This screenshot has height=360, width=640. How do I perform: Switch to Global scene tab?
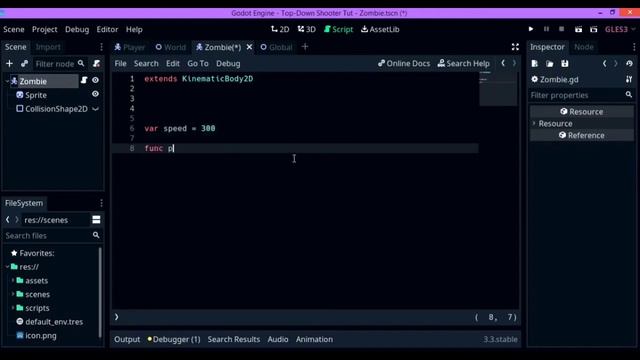[276, 47]
